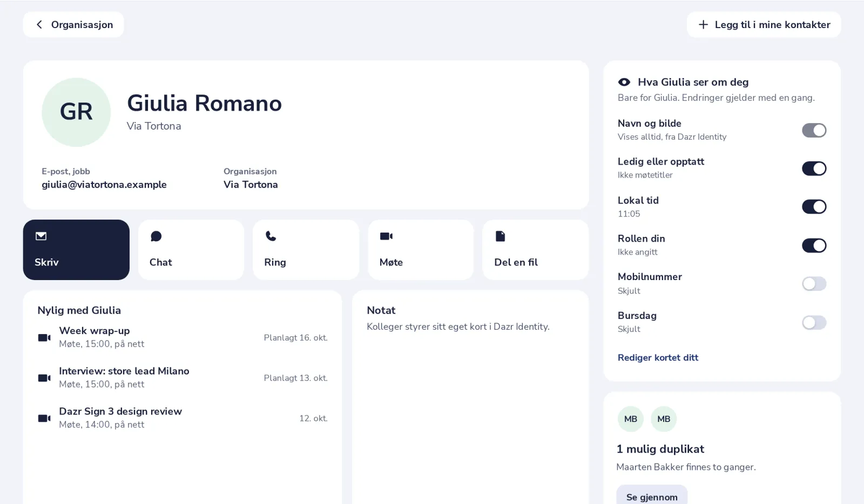Viewport: 864px width, 504px height.
Task: Click the camera icon for Dazr Sign 3 design review
Action: [44, 418]
